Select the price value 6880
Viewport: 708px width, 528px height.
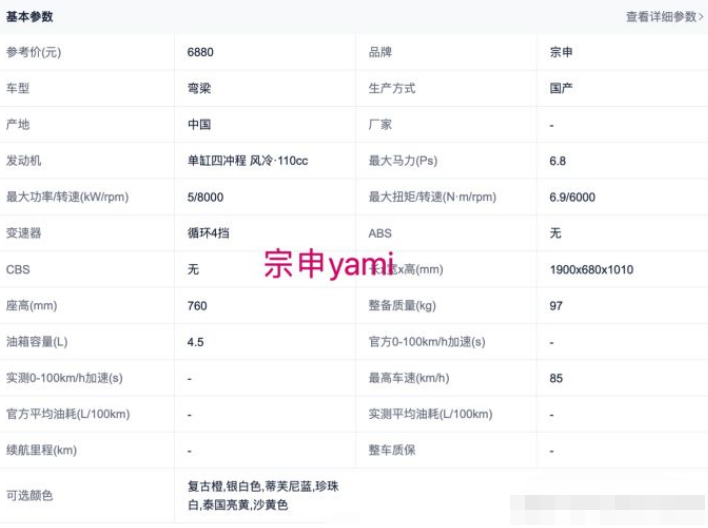[200, 52]
